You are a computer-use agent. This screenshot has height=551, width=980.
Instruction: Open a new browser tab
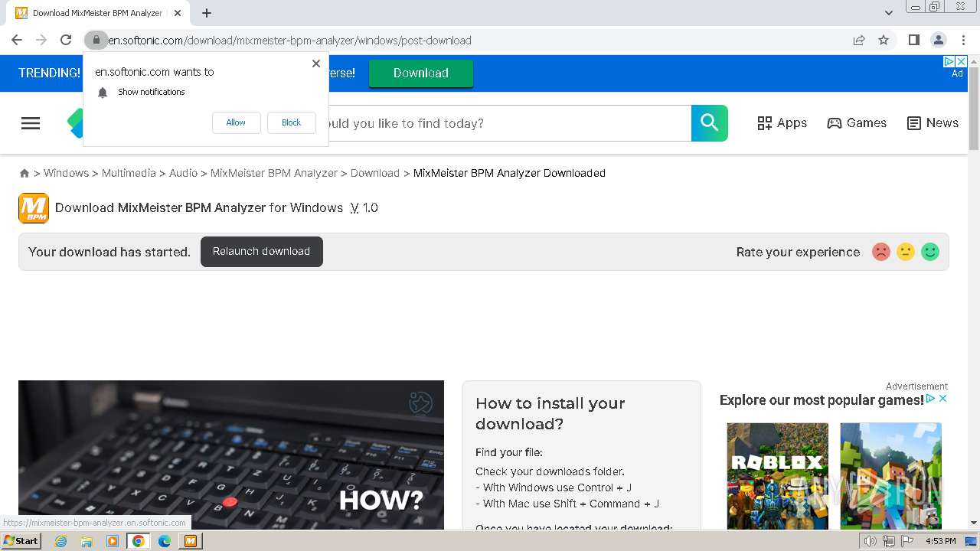pyautogui.click(x=207, y=13)
